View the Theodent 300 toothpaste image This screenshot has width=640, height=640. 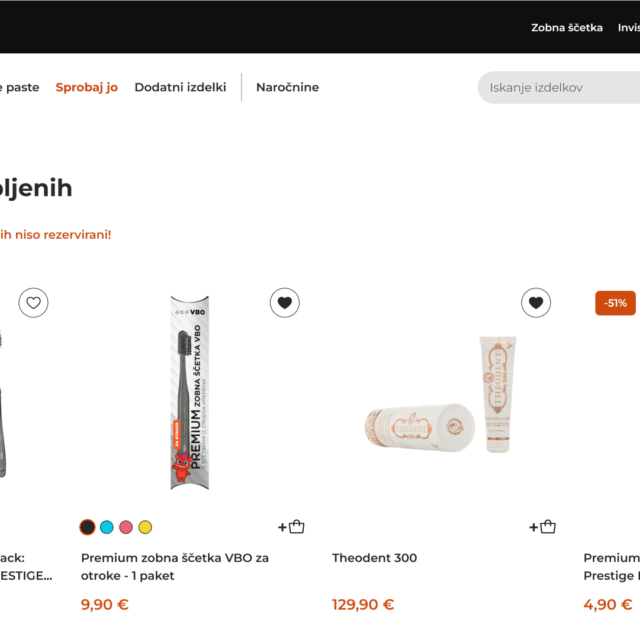[x=440, y=394]
